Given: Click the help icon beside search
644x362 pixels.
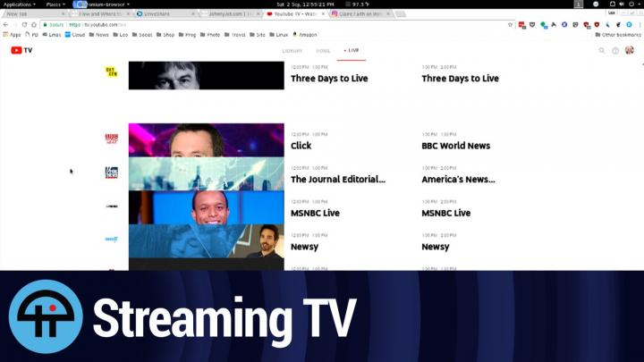Looking at the screenshot, I should point(615,51).
